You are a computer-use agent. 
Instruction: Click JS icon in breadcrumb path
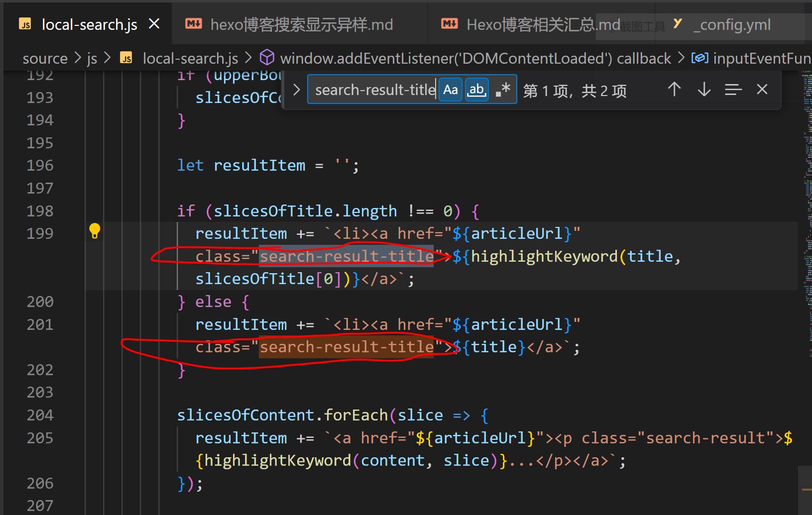click(x=126, y=58)
